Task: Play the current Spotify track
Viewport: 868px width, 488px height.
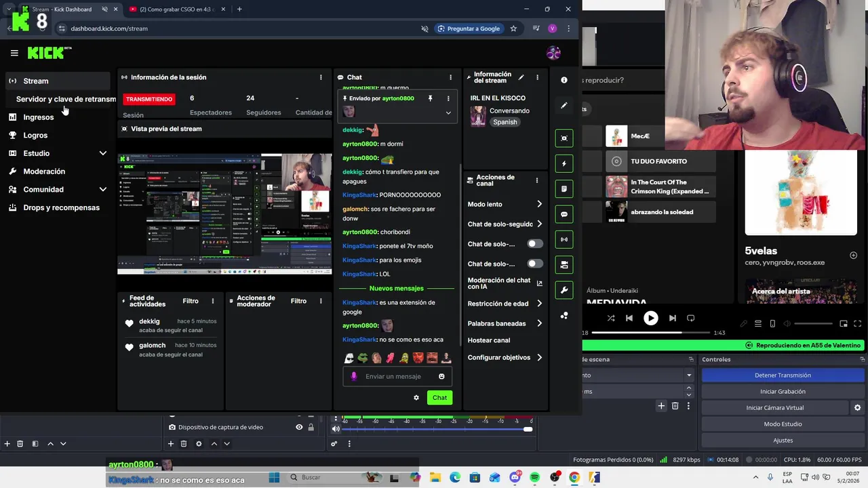Action: 650,318
